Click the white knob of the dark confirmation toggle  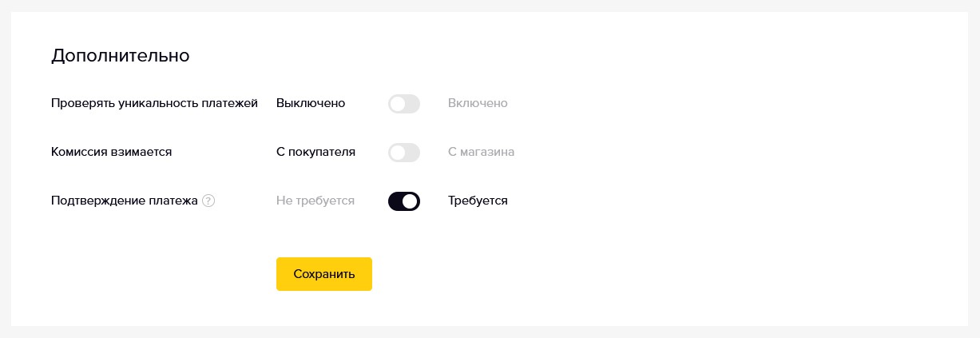point(411,201)
